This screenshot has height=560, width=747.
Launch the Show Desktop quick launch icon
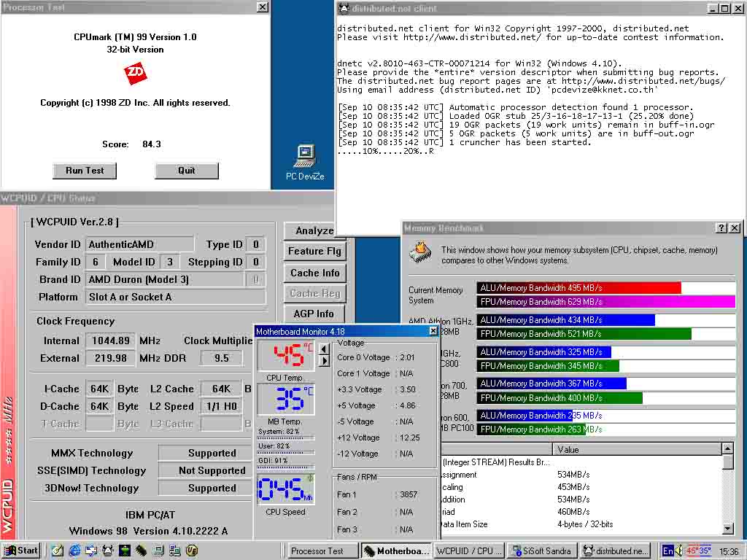pos(58,551)
